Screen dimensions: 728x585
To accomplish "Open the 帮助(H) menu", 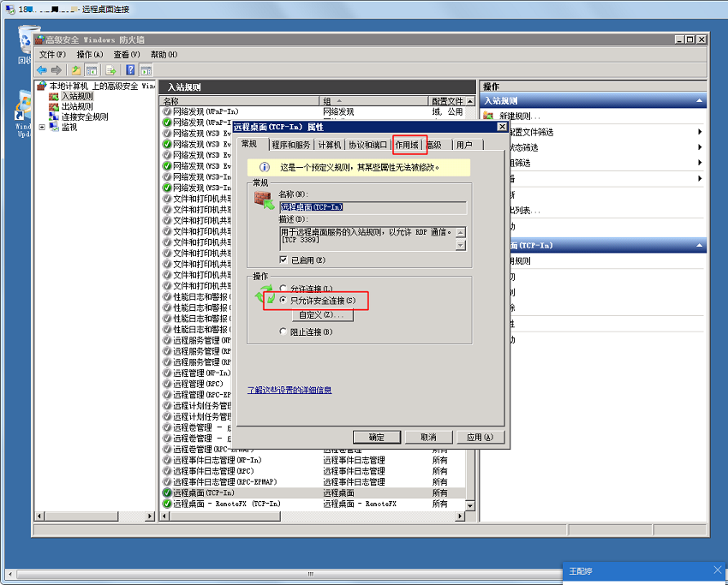I will click(164, 55).
